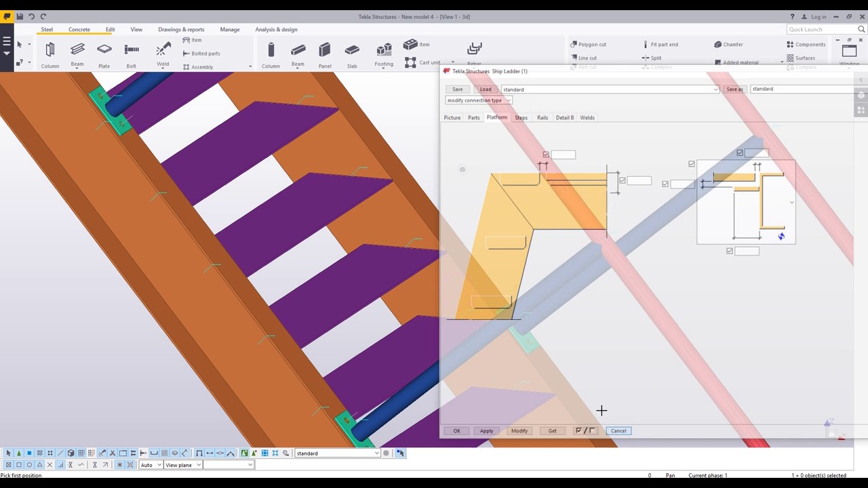Toggle checkbox below the profile preview

pyautogui.click(x=730, y=251)
